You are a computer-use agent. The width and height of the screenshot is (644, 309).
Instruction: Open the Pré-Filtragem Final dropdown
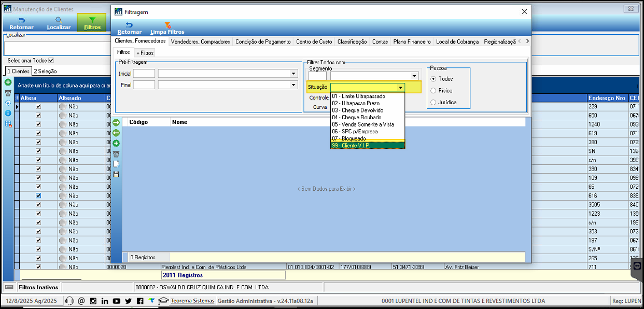[x=293, y=85]
